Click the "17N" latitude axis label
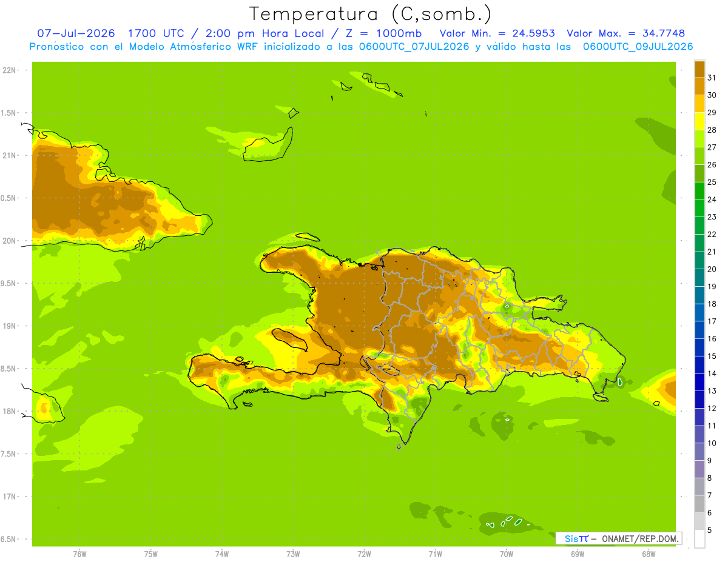The image size is (728, 562). (x=9, y=497)
